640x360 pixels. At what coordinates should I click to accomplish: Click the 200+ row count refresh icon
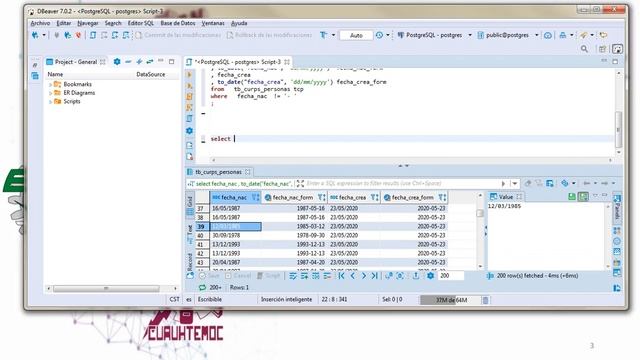tap(202, 288)
